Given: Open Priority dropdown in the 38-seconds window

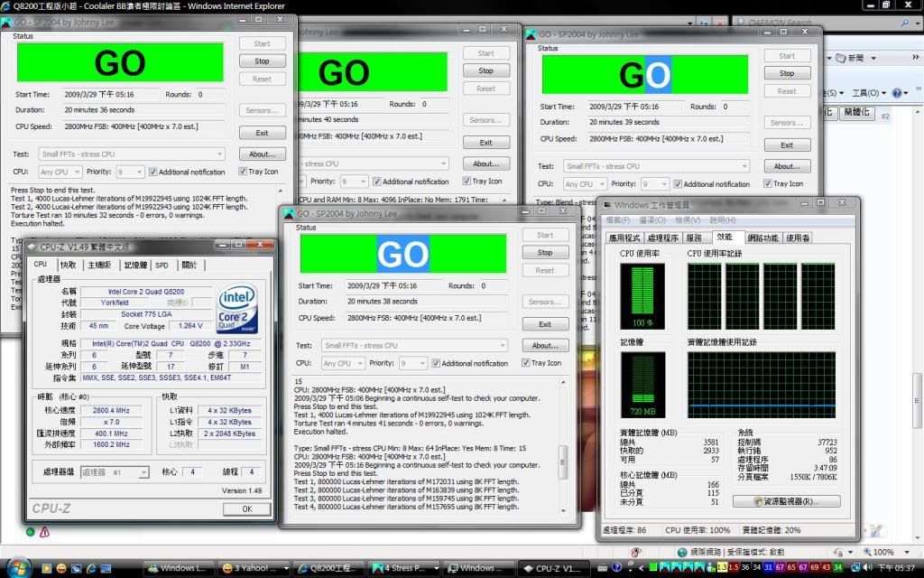Looking at the screenshot, I should click(413, 363).
